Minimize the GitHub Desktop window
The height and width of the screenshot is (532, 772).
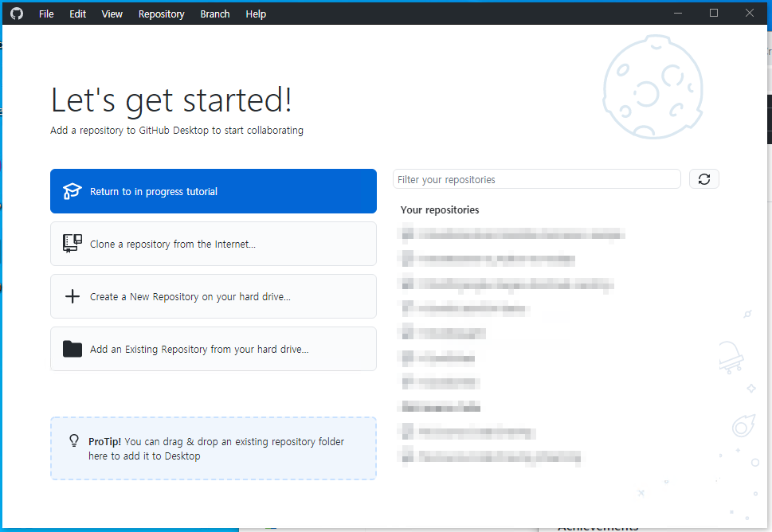[x=678, y=14]
